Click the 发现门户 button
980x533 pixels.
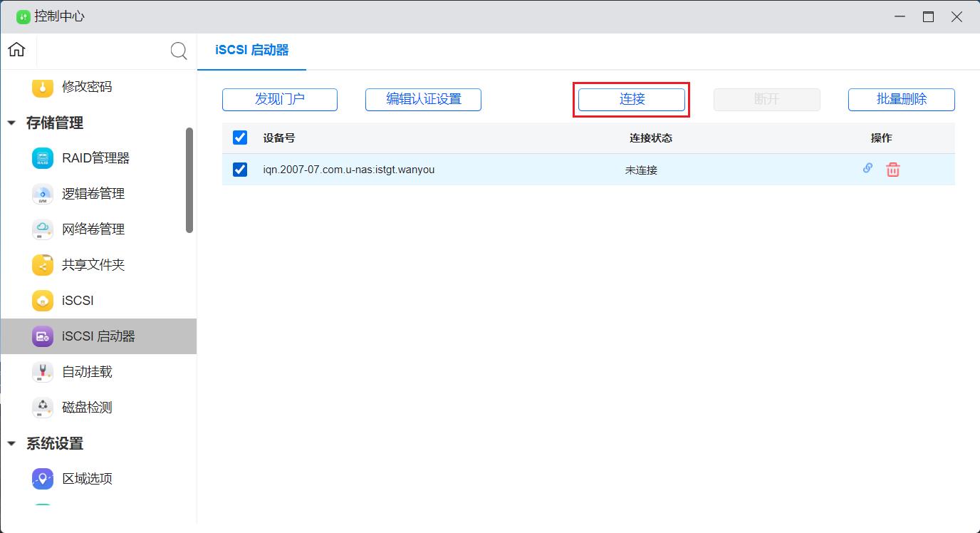(279, 100)
